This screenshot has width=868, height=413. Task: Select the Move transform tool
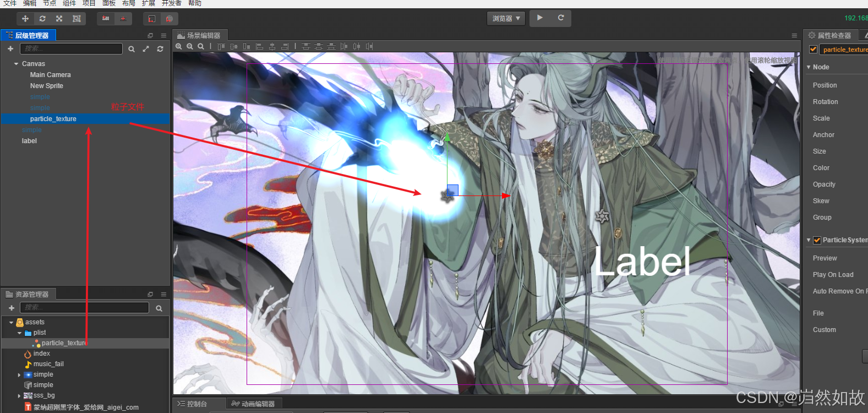25,19
